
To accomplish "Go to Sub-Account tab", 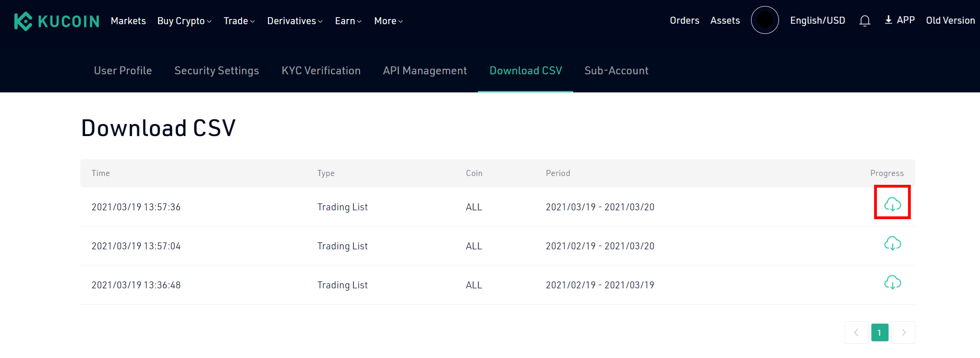I will click(x=616, y=71).
